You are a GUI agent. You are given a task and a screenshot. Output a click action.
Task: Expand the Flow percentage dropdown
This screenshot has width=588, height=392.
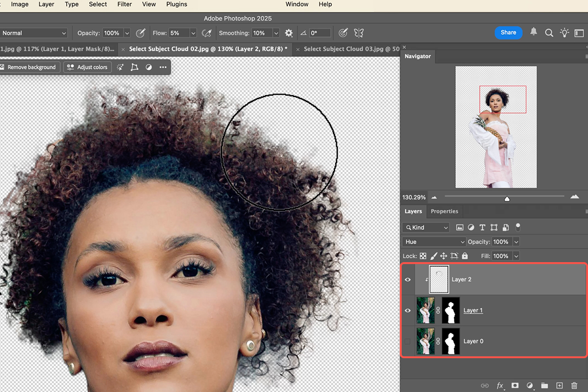pos(193,32)
